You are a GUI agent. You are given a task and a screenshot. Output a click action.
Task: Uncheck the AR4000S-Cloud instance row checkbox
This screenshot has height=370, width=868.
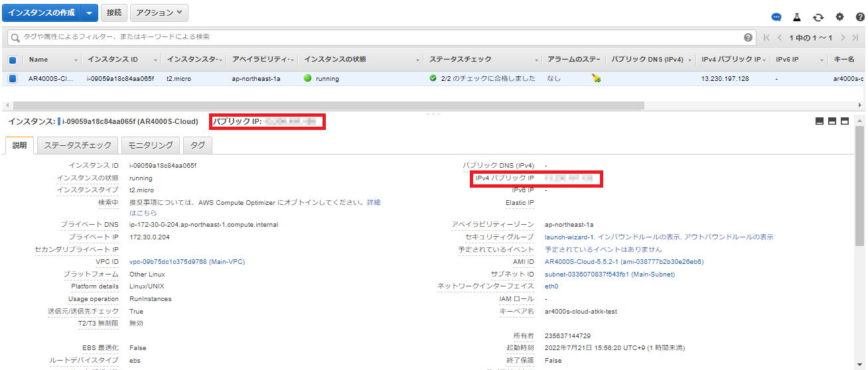click(x=13, y=78)
